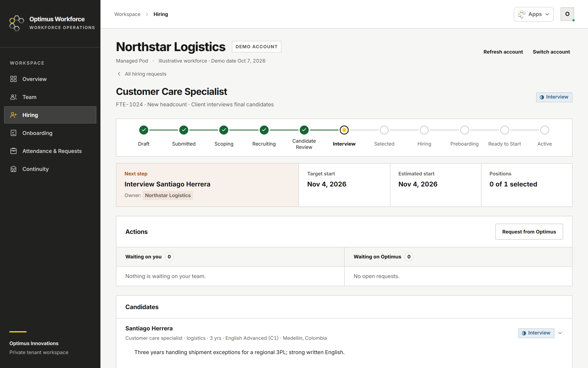The width and height of the screenshot is (588, 368).
Task: Click Santiago Herrera's Interview status badge
Action: tap(536, 333)
